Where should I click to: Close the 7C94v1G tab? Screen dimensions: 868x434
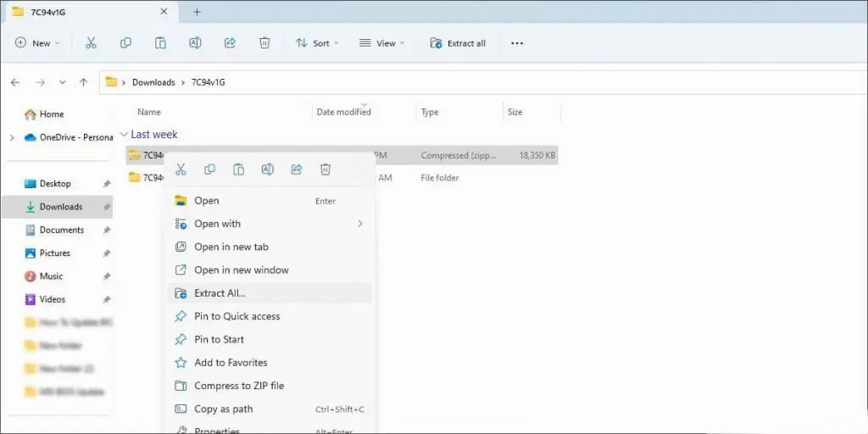tap(164, 12)
